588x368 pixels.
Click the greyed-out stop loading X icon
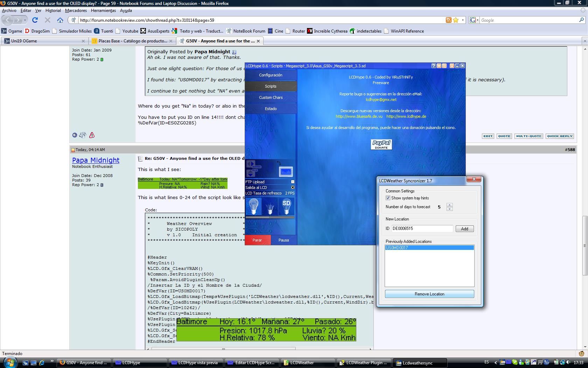pos(48,20)
